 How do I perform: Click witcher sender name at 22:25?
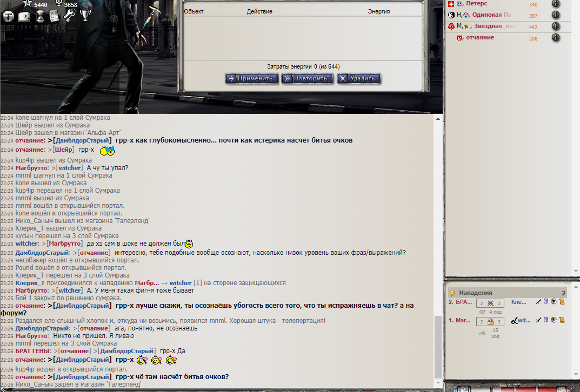click(26, 244)
